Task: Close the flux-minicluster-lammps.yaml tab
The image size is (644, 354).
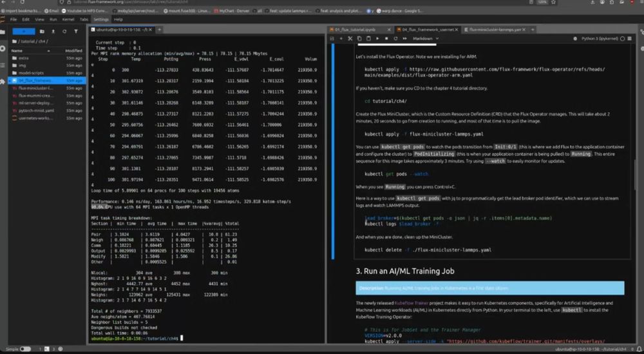Action: pyautogui.click(x=524, y=30)
